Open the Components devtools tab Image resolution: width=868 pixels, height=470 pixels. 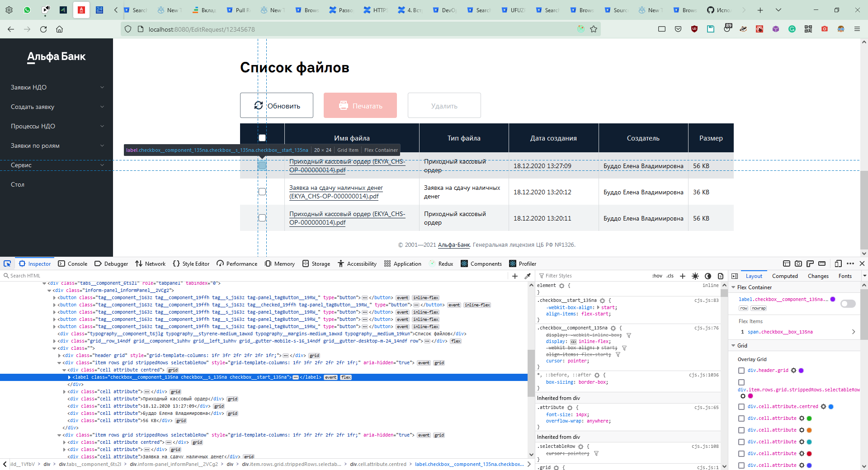pyautogui.click(x=481, y=263)
